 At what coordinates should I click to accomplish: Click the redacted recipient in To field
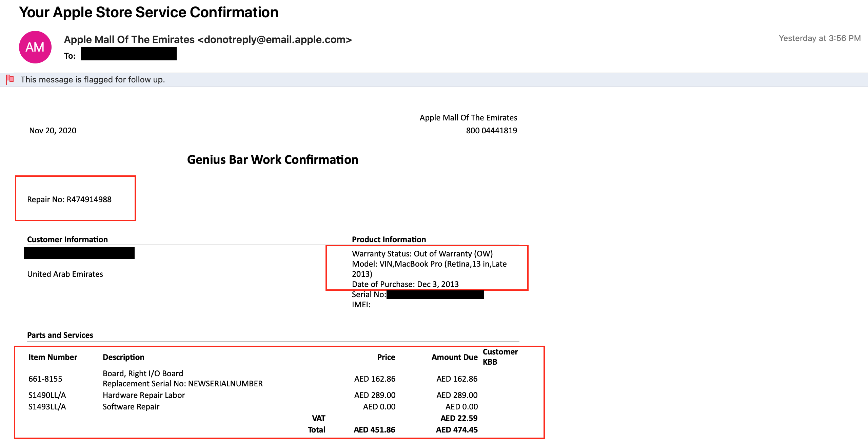coord(129,54)
